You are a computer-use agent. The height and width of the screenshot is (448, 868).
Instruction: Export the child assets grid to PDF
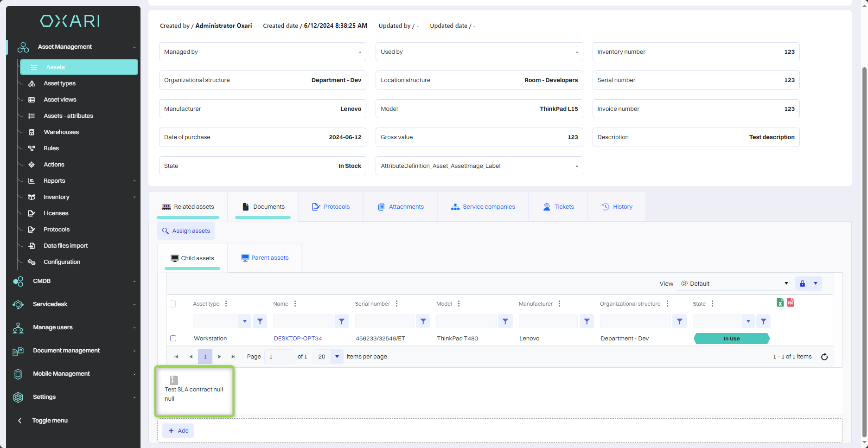[x=791, y=302]
